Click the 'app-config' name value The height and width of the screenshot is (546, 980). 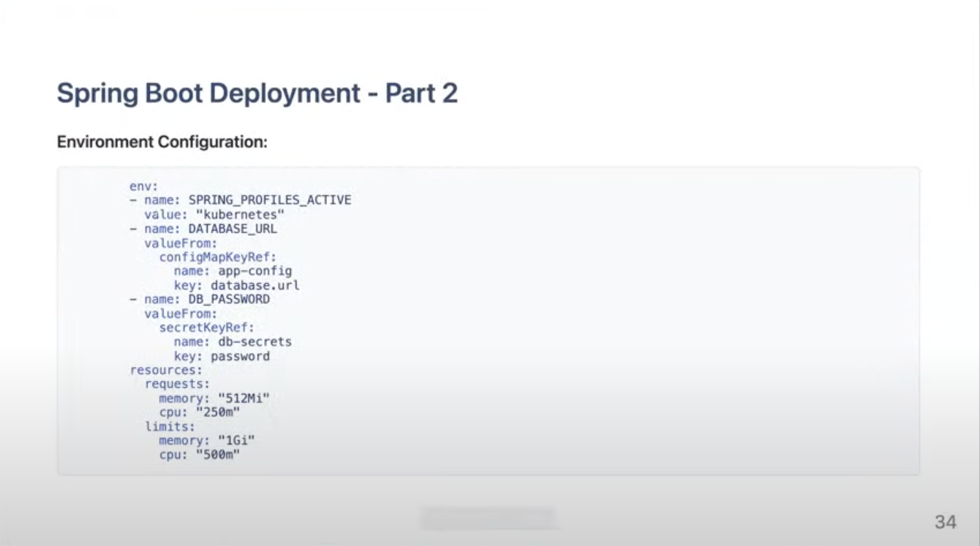point(255,271)
